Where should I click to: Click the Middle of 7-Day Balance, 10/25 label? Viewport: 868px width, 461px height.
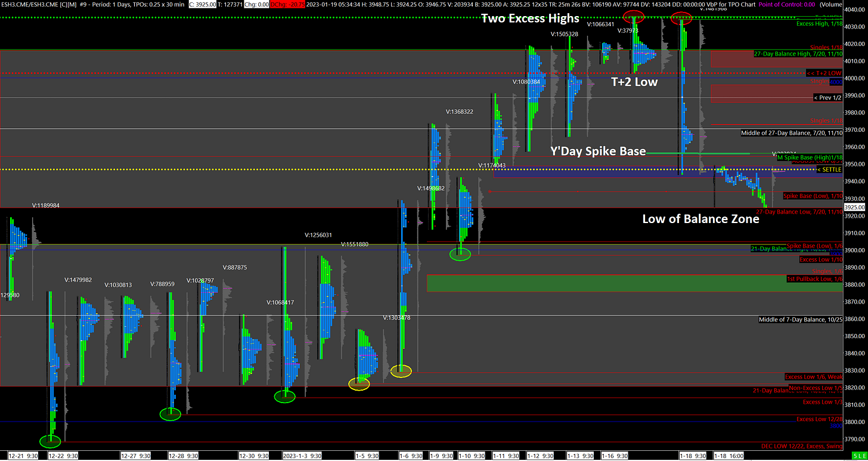pos(800,320)
